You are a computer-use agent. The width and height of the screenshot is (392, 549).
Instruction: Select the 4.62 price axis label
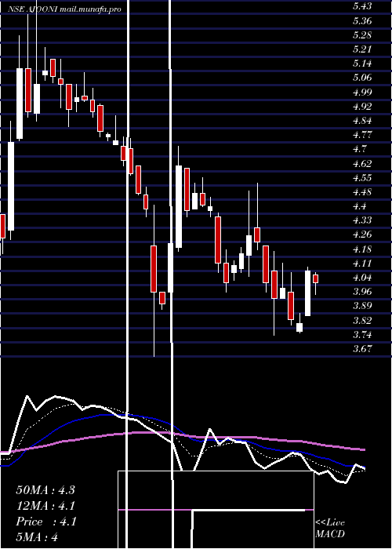tap(362, 163)
